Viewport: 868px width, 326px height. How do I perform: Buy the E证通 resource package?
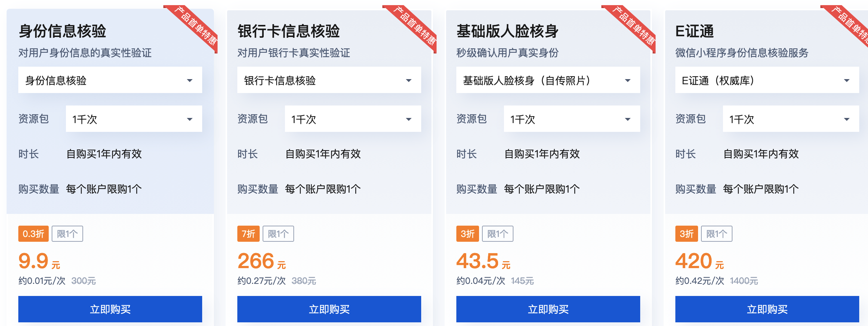pos(767,309)
